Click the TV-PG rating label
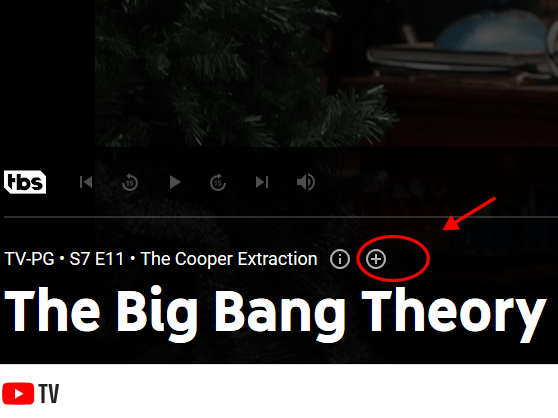558x418 pixels. (30, 259)
